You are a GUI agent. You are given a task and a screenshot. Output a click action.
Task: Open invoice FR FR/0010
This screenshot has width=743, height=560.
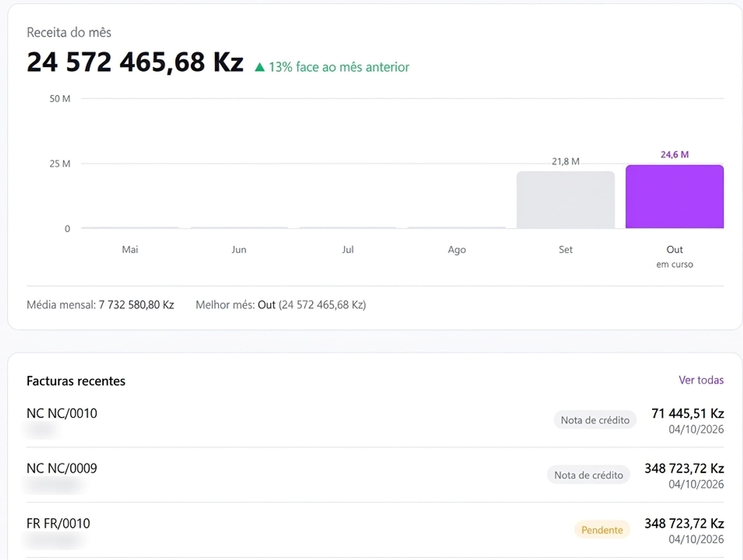58,523
